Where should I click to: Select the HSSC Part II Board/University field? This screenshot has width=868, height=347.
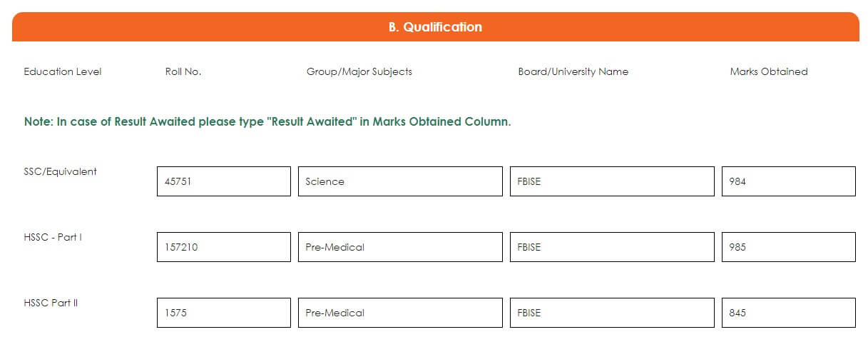611,313
